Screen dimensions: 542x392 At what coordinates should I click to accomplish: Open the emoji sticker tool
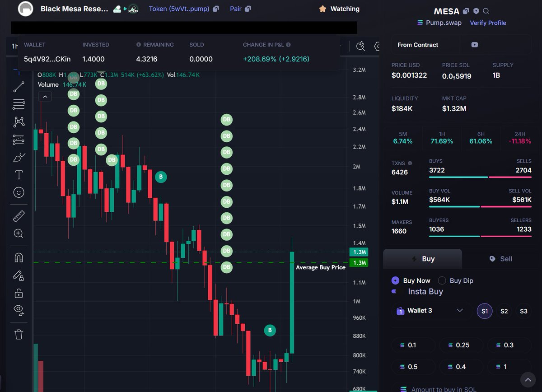(x=19, y=192)
